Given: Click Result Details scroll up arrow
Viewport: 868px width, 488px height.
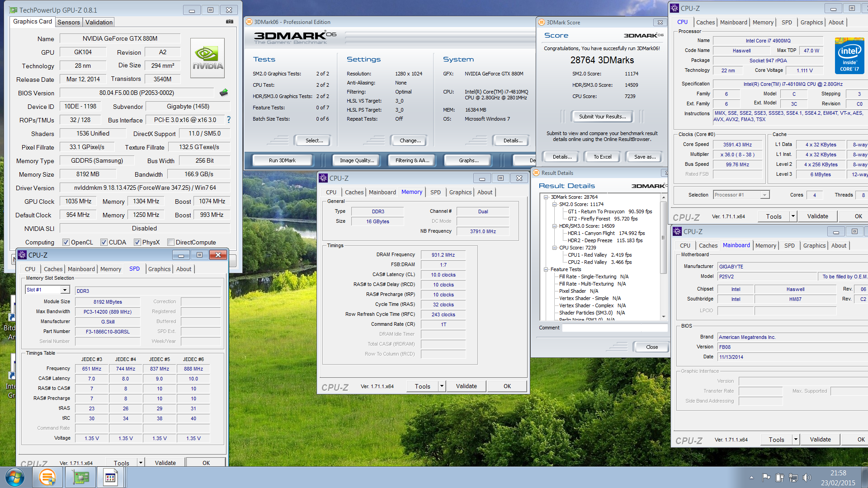Looking at the screenshot, I should 664,197.
